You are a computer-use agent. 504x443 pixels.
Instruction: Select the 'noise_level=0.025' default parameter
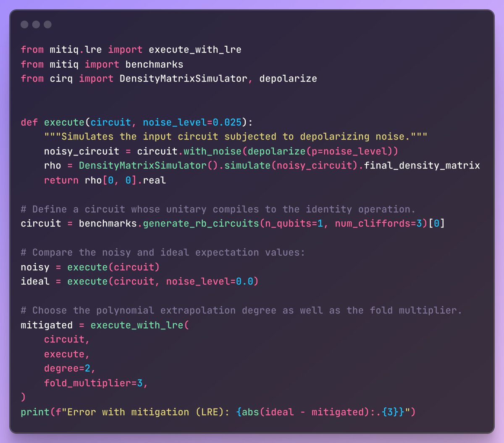tap(192, 122)
